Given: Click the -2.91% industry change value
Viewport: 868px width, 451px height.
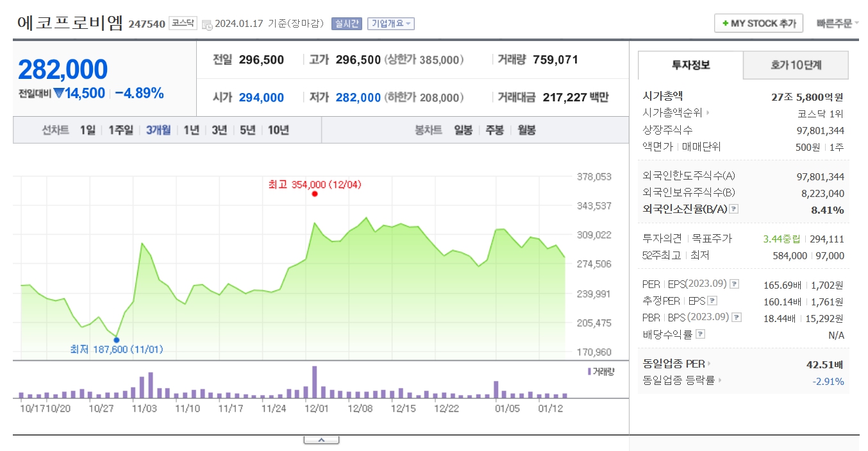Looking at the screenshot, I should [828, 381].
